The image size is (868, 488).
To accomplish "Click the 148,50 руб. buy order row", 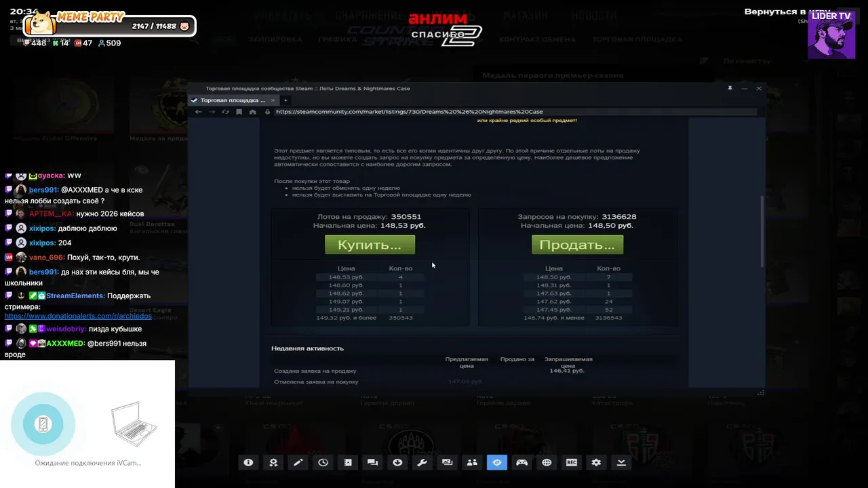I will tap(577, 277).
